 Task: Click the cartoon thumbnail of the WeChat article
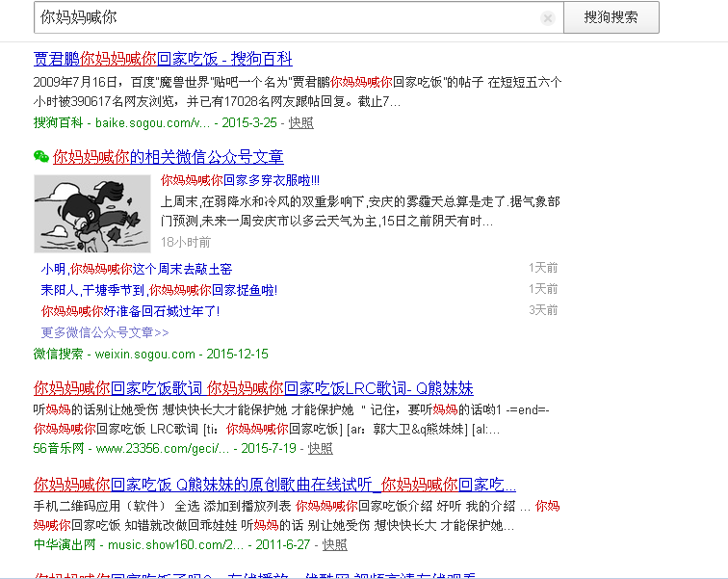[x=91, y=213]
